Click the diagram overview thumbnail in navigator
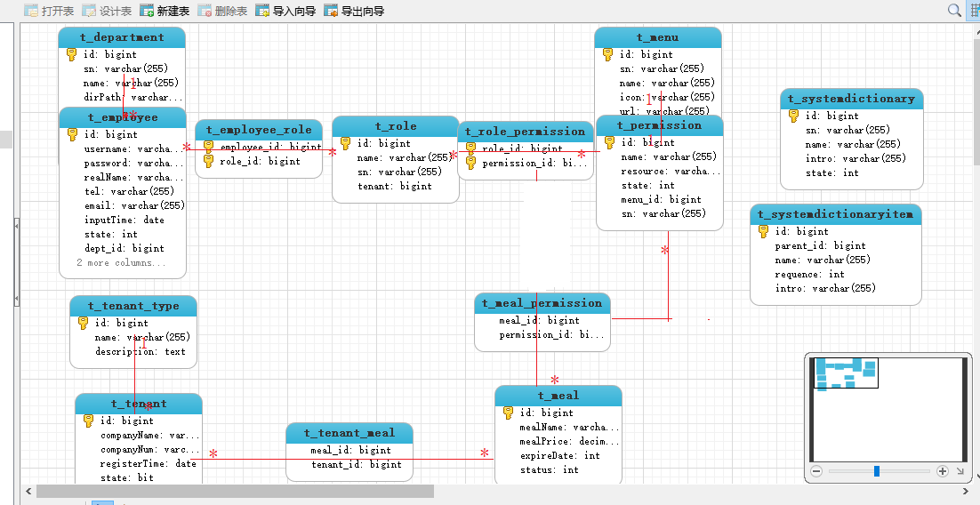 click(847, 373)
